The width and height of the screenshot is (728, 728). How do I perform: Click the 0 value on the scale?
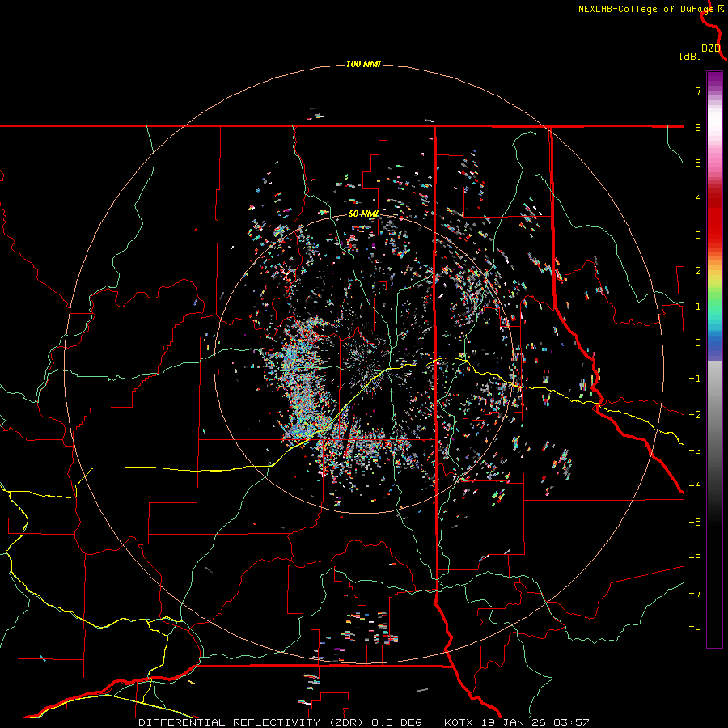[x=698, y=343]
